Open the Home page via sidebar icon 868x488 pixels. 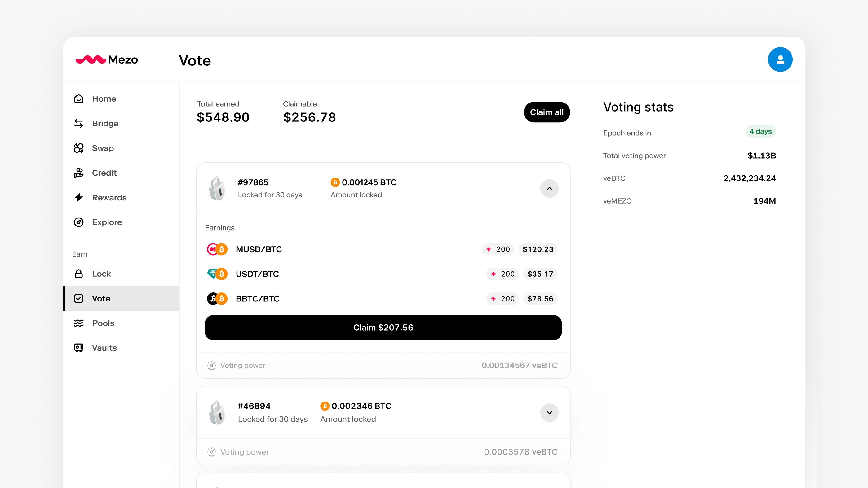pos(78,98)
